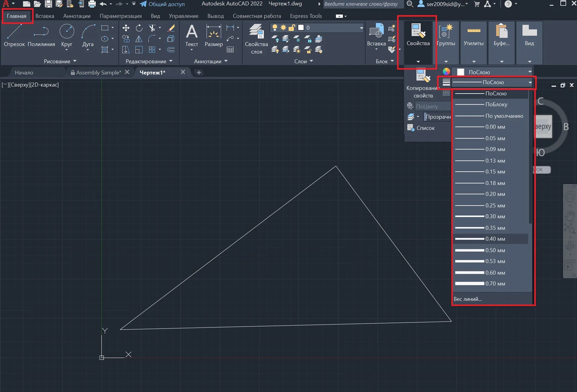577x392 pixels.
Task: Click the Layer Freeze snowflake icon
Action: click(297, 39)
